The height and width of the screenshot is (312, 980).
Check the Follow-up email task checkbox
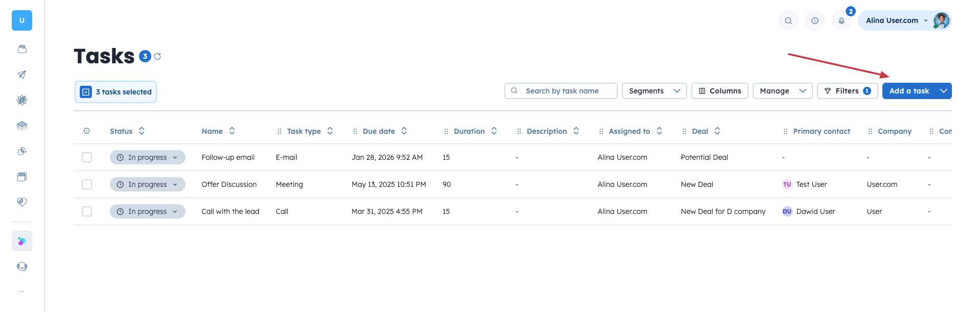point(87,157)
